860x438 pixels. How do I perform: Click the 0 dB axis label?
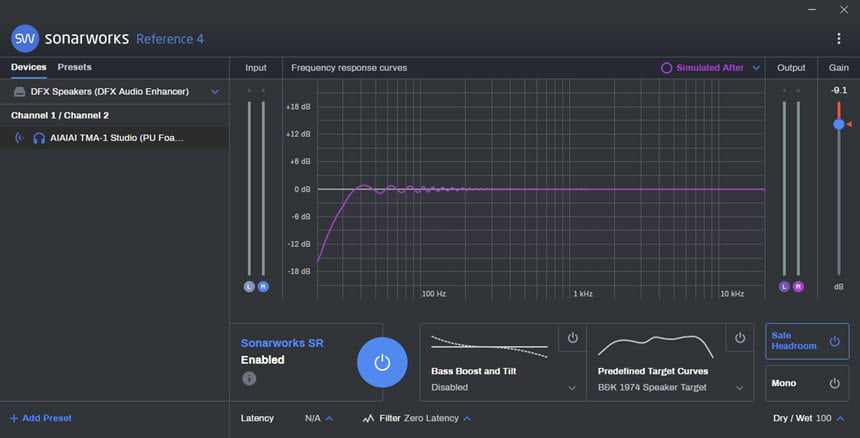click(302, 189)
